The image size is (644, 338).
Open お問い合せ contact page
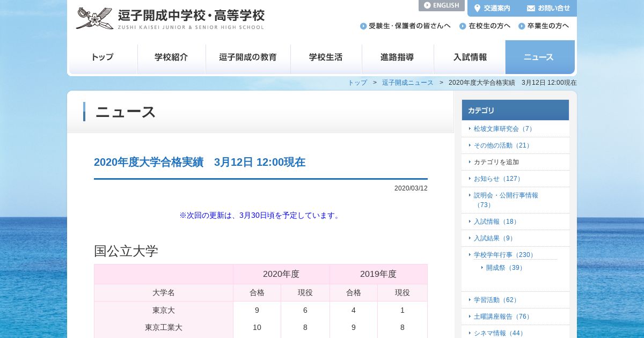click(x=548, y=8)
